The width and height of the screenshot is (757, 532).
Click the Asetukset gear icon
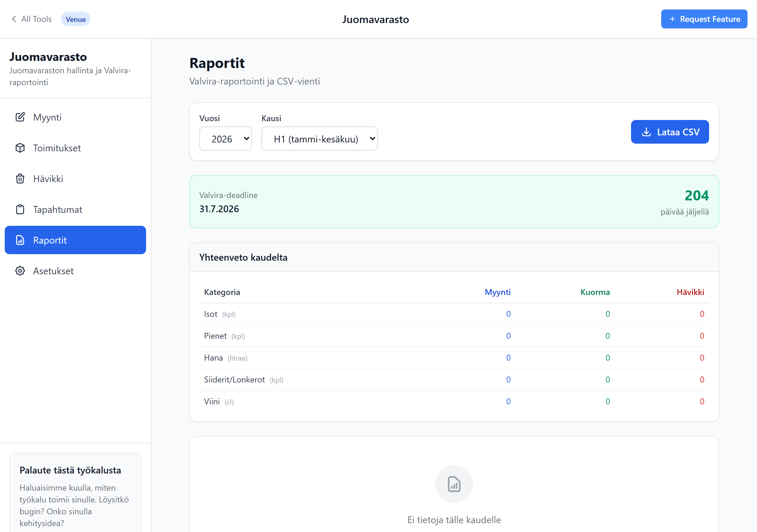[x=20, y=271]
